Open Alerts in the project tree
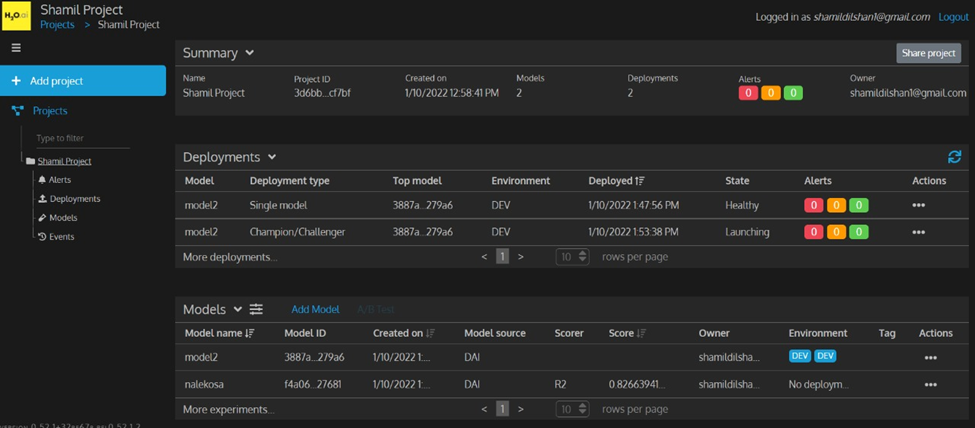975x428 pixels. (x=60, y=180)
